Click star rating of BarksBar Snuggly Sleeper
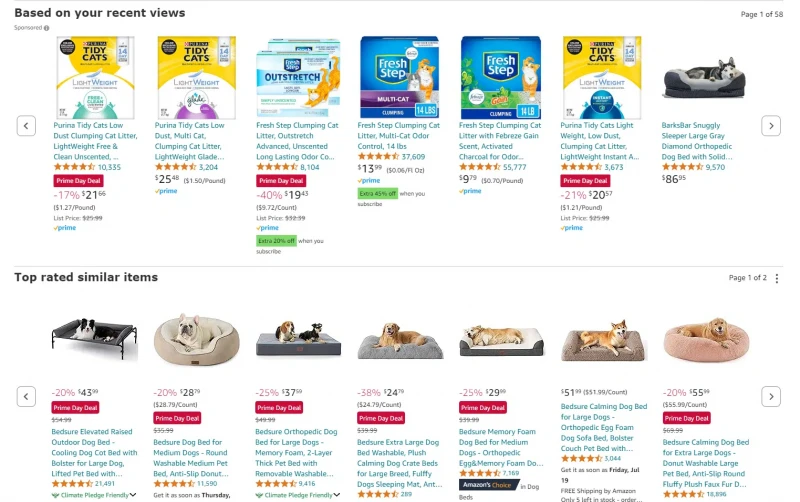This screenshot has width=800, height=502. (x=682, y=167)
